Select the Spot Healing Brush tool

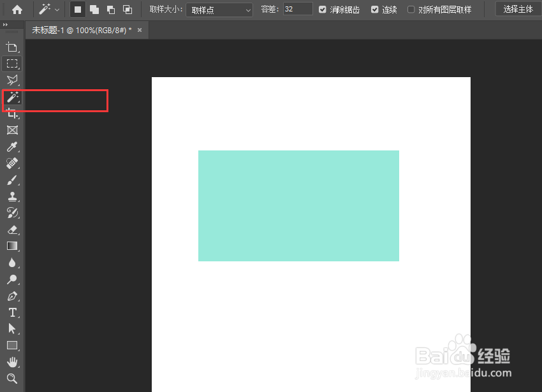pos(13,163)
